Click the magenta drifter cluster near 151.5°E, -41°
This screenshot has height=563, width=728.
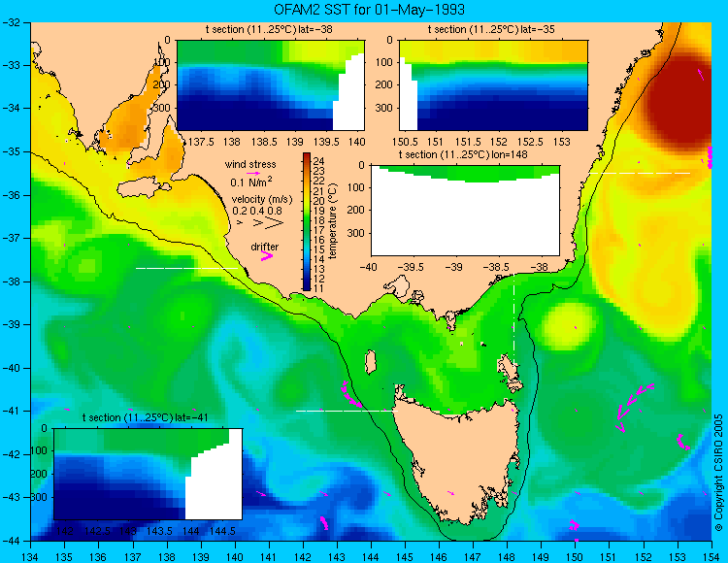point(634,408)
